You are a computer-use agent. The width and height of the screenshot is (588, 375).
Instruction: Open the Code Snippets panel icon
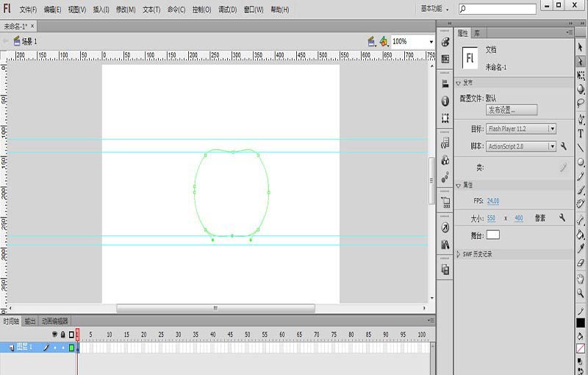coord(445,143)
